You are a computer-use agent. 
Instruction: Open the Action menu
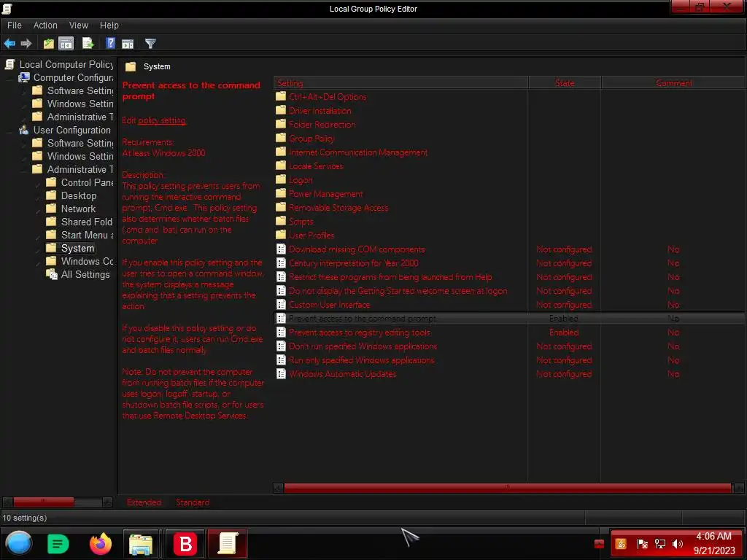[x=45, y=26]
